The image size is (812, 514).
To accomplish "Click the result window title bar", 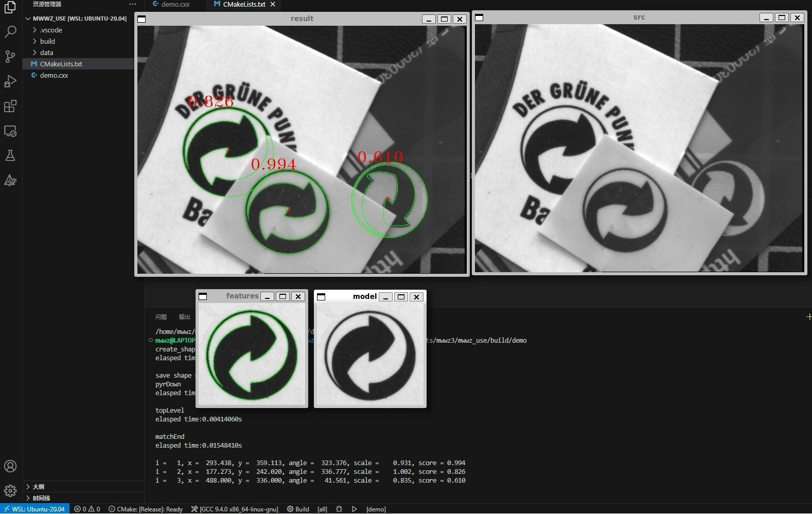I will (302, 19).
